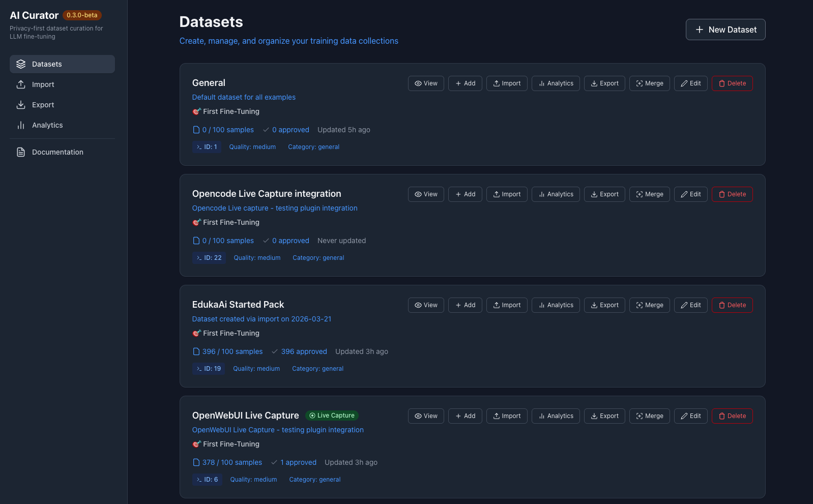Export Opencode Live Capture integration dataset
This screenshot has height=504, width=813.
[604, 194]
